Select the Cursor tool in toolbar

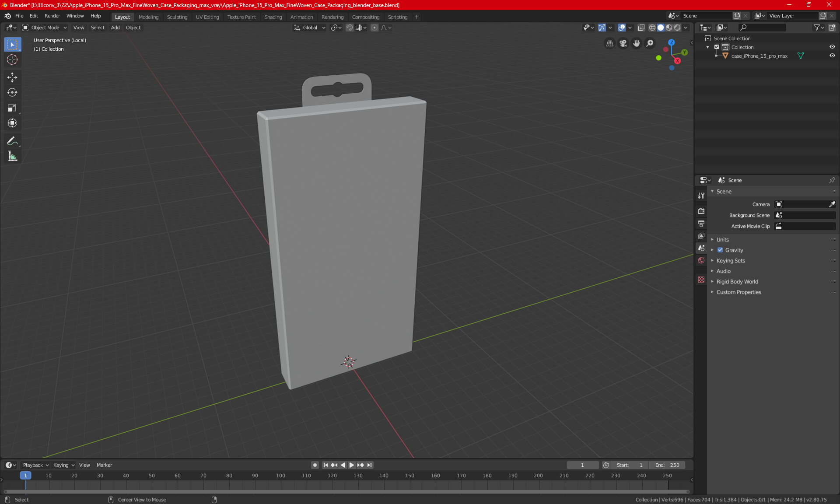coord(12,60)
